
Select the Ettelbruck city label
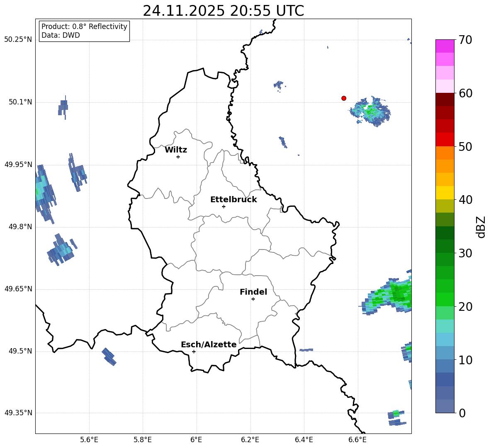[x=233, y=200]
